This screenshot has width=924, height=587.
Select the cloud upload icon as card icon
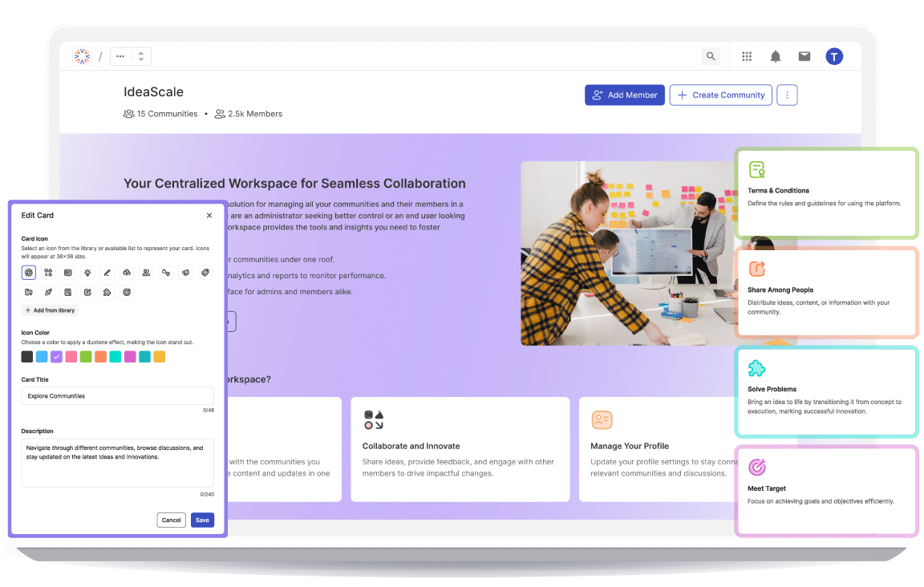tap(127, 273)
